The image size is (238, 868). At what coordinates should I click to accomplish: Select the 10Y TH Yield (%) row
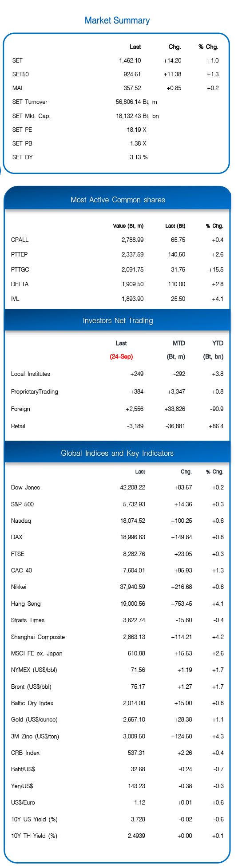pyautogui.click(x=117, y=836)
